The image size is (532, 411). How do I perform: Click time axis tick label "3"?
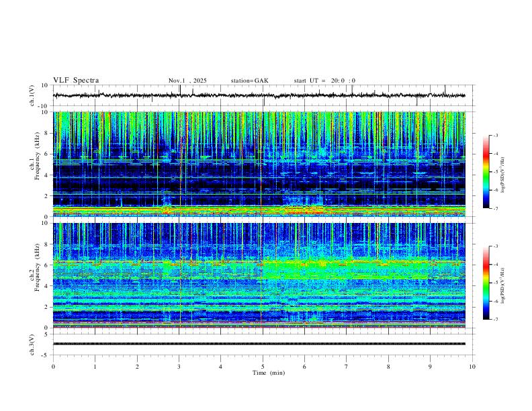[x=179, y=367]
